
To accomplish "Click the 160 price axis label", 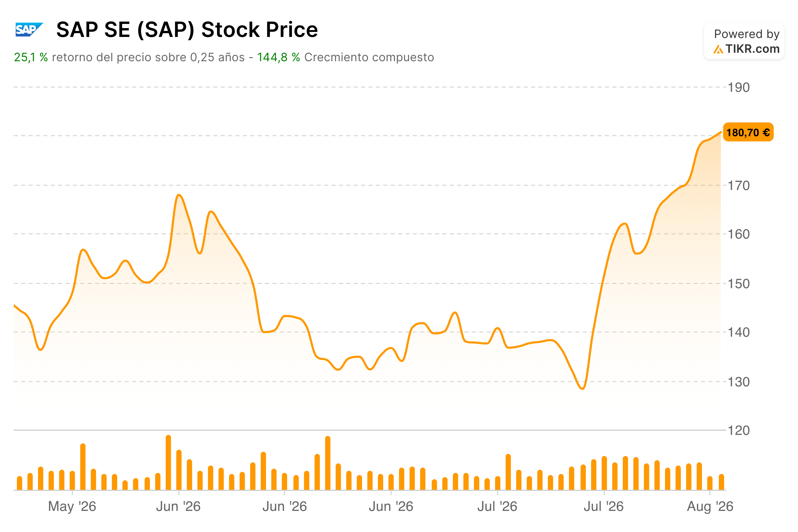I will pyautogui.click(x=739, y=234).
